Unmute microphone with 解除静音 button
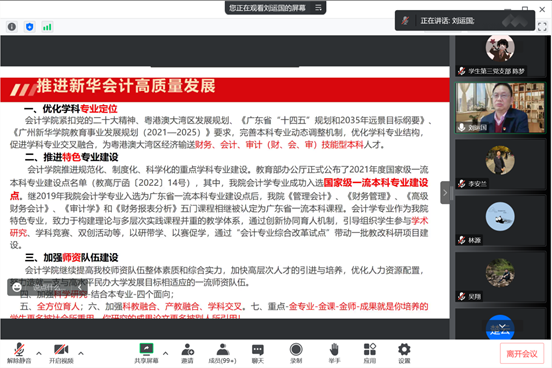This screenshot has width=552, height=368. point(19,353)
